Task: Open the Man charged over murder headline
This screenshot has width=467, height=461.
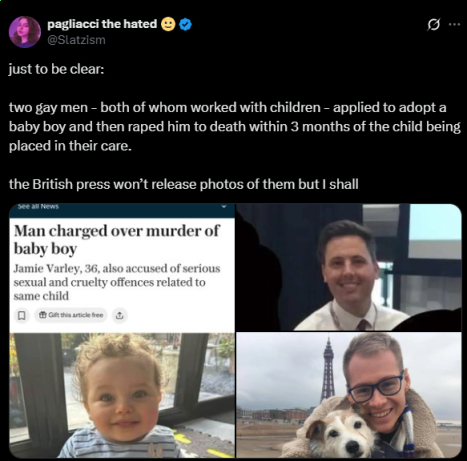Action: [117, 240]
